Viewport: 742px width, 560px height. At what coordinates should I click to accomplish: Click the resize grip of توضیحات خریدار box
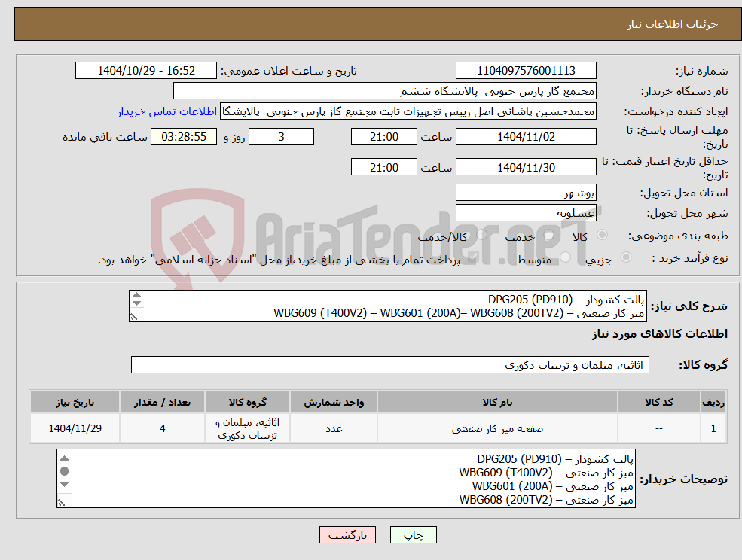(x=61, y=502)
